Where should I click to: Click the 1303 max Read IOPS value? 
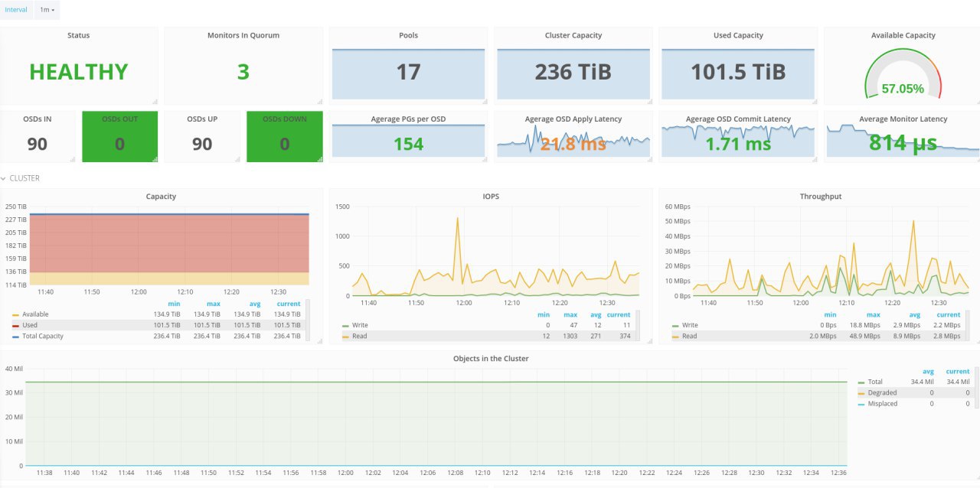point(570,336)
